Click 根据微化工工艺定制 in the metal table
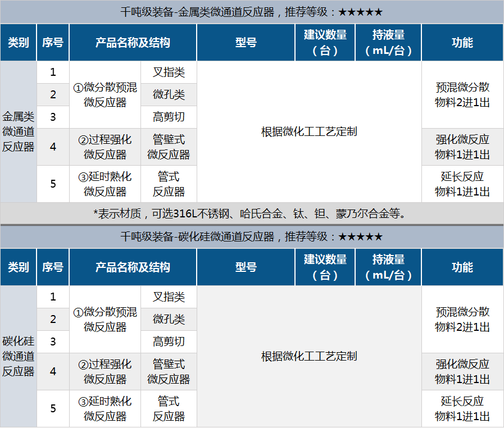The width and height of the screenshot is (504, 428). tap(309, 132)
